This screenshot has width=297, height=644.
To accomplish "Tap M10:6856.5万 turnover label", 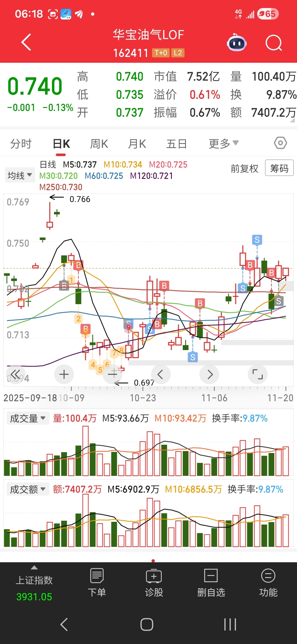I will 193,489.
